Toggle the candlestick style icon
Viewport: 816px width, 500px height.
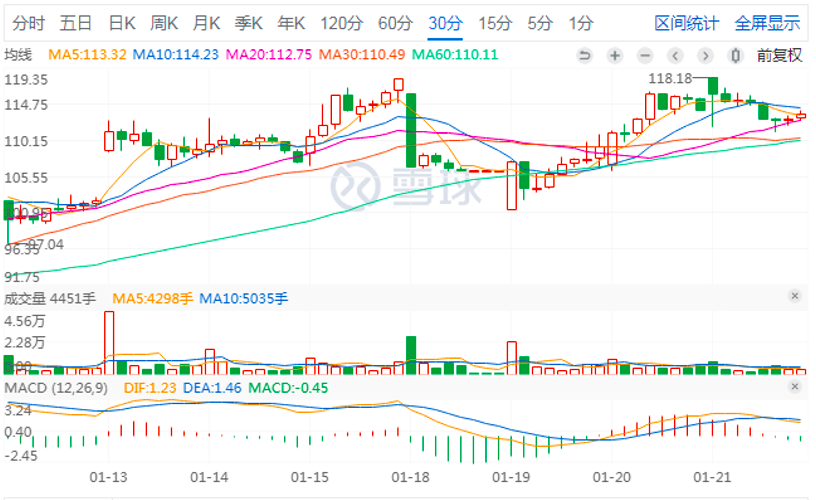point(737,55)
